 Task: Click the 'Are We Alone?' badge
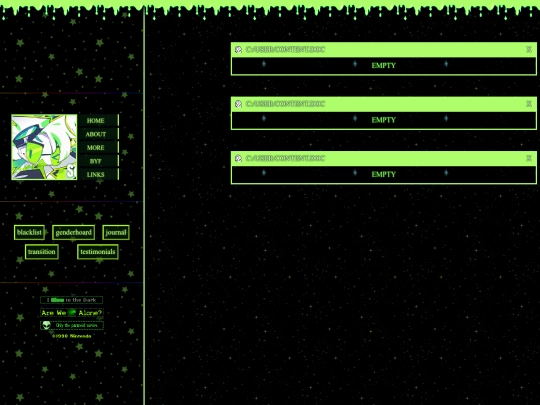coord(72,313)
